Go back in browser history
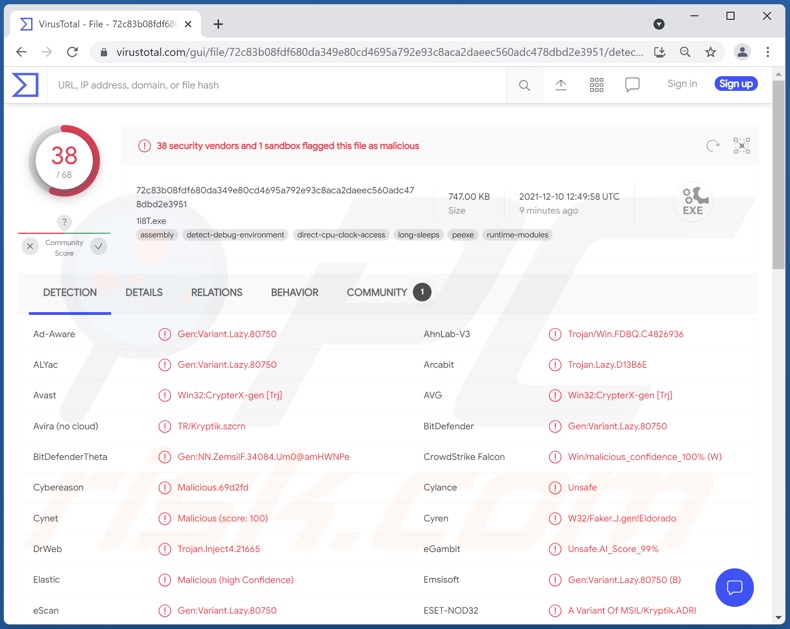This screenshot has width=790, height=629. 21,52
